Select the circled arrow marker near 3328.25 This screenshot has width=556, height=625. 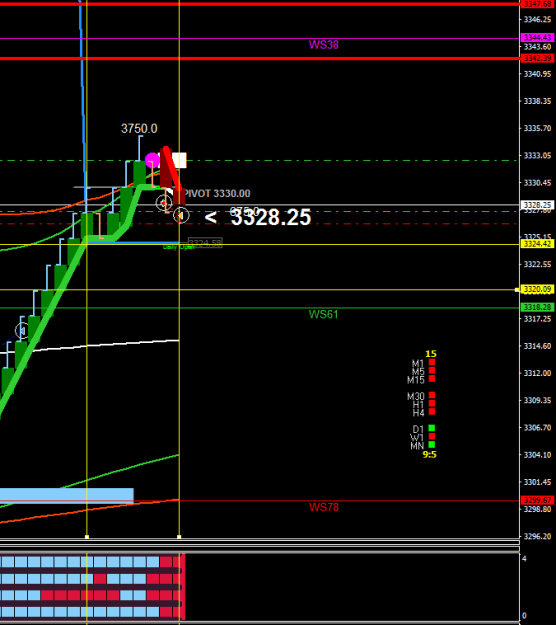click(181, 216)
